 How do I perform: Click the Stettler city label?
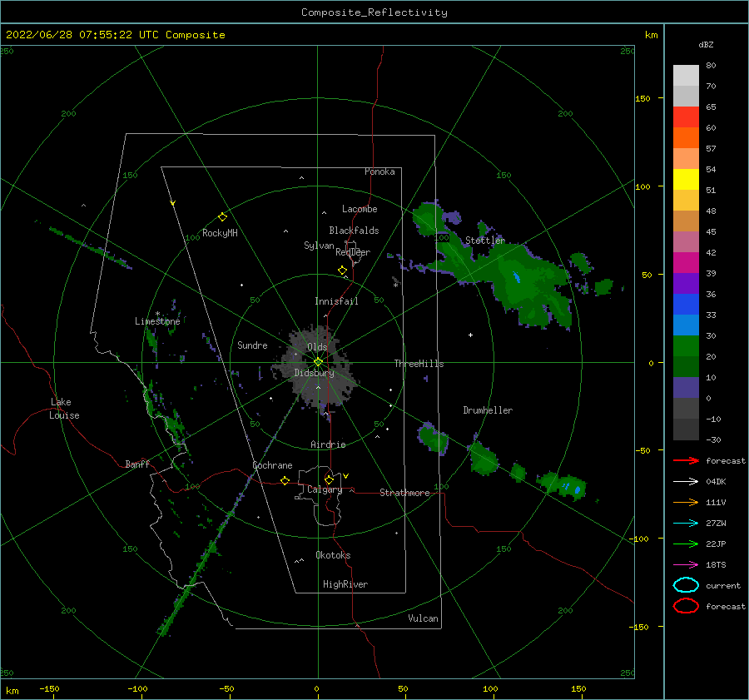click(485, 241)
